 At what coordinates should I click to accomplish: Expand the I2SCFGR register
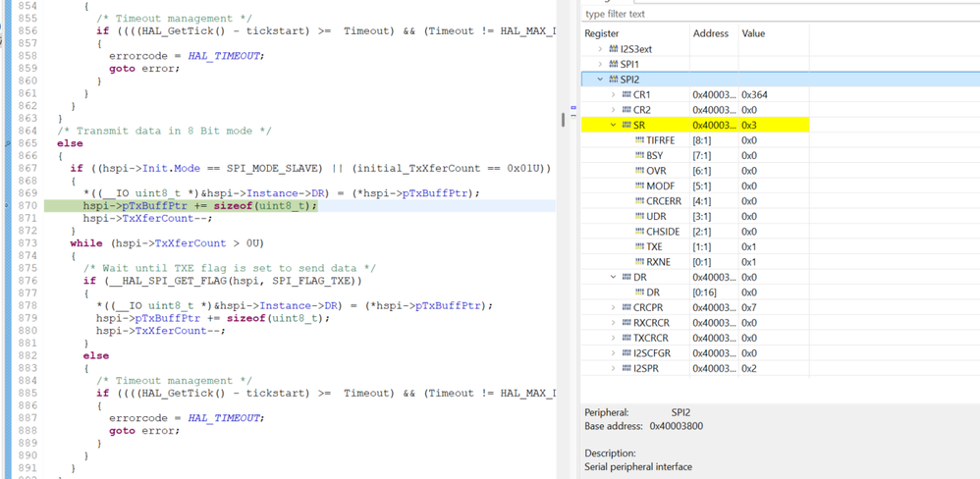614,353
